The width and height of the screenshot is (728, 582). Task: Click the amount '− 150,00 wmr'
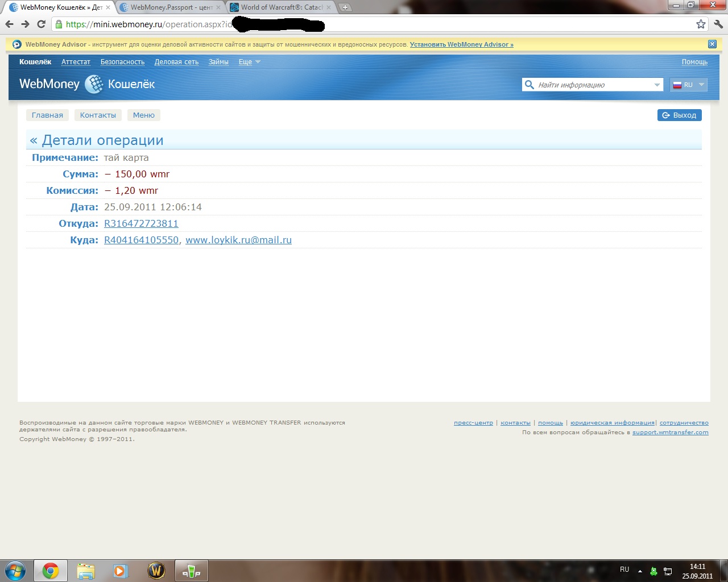click(x=136, y=174)
